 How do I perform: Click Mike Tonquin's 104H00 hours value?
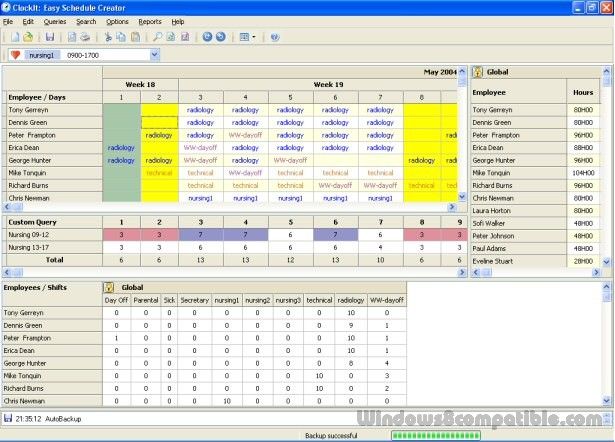(x=583, y=173)
